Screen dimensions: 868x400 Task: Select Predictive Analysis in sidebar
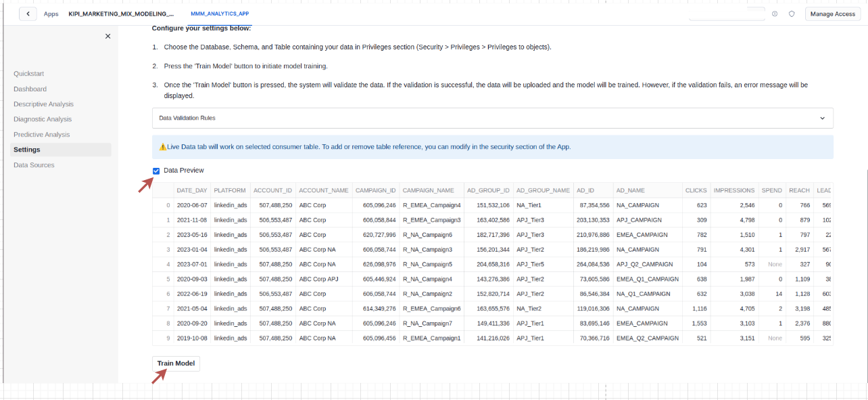(x=41, y=135)
